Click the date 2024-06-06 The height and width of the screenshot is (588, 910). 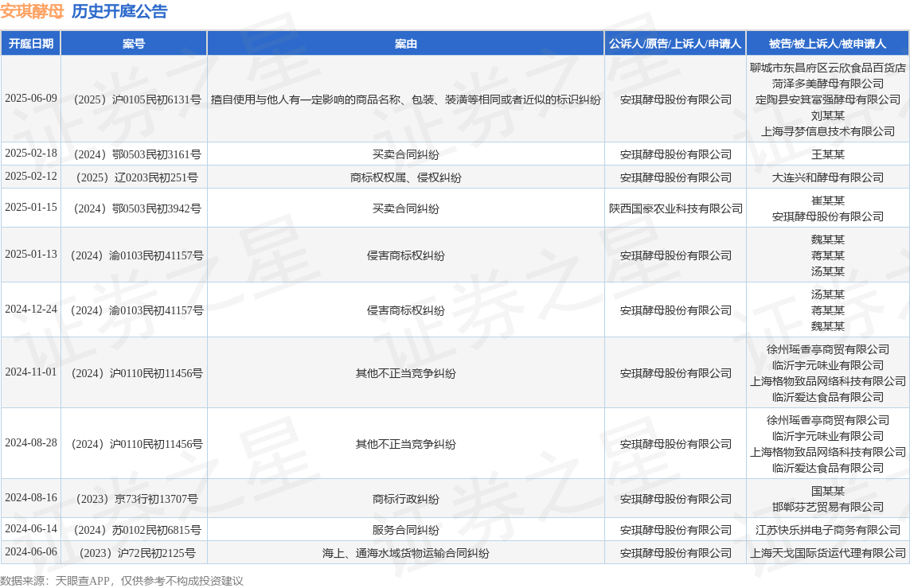pyautogui.click(x=31, y=551)
